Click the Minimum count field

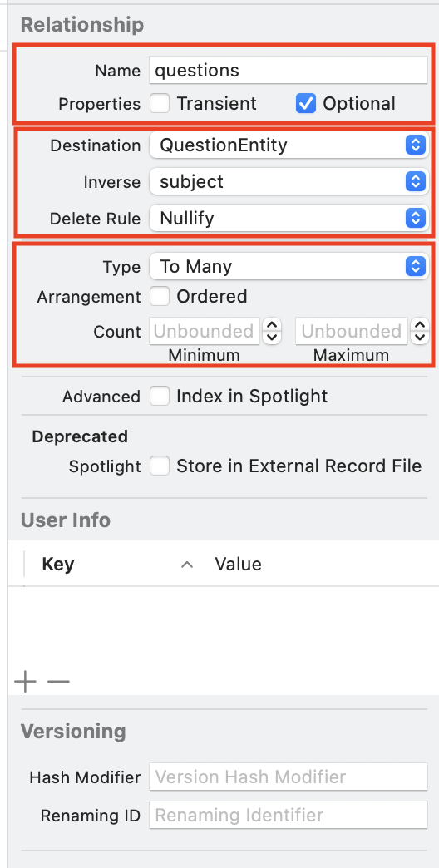205,331
